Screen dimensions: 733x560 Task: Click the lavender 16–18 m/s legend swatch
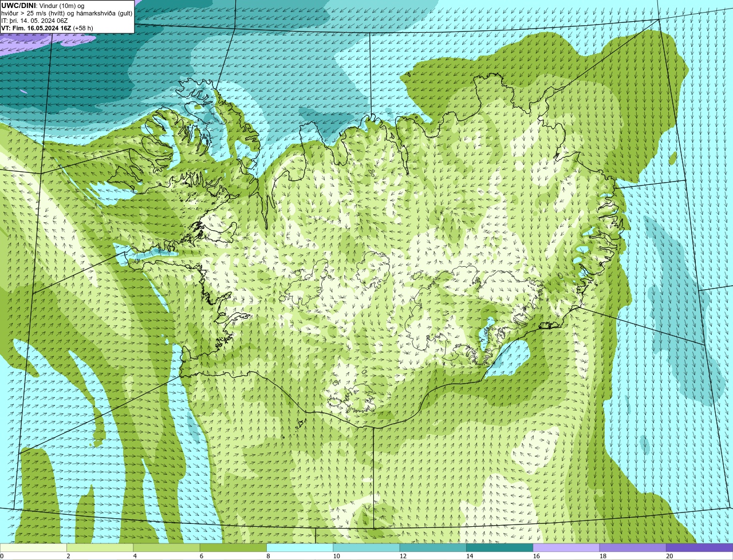click(566, 547)
